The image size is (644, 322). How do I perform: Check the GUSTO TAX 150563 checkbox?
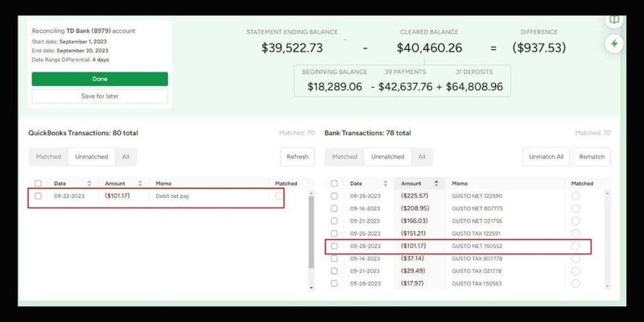[334, 283]
